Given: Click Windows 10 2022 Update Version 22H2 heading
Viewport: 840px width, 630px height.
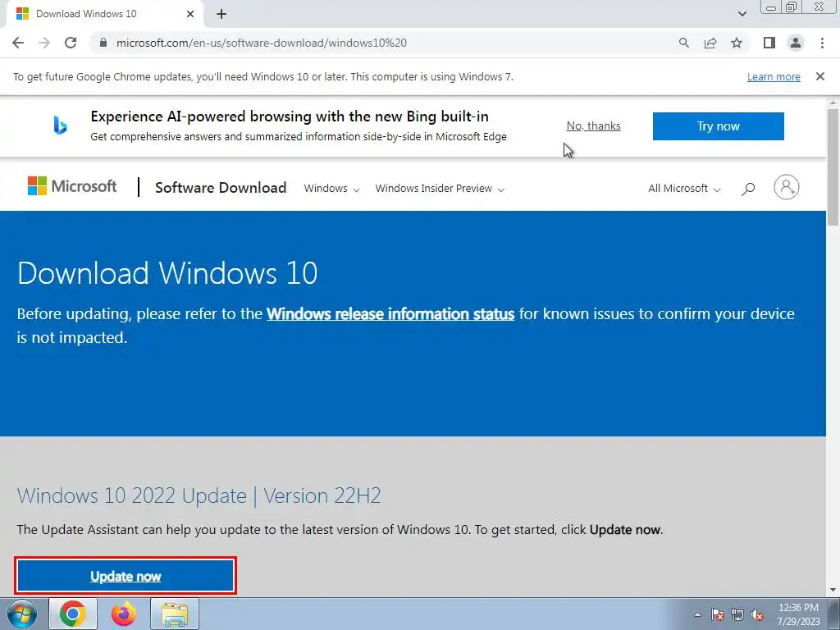Looking at the screenshot, I should pos(199,495).
